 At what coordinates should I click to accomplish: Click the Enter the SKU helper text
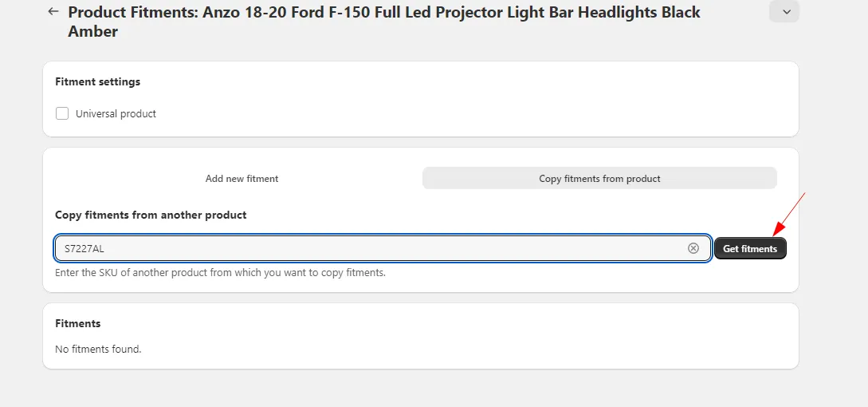[220, 273]
